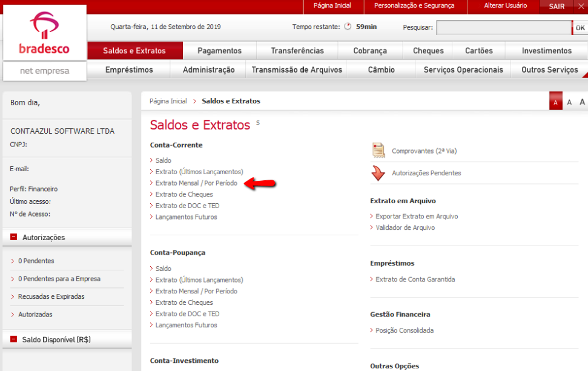
Task: Go to Página Inicial in top bar
Action: click(332, 5)
